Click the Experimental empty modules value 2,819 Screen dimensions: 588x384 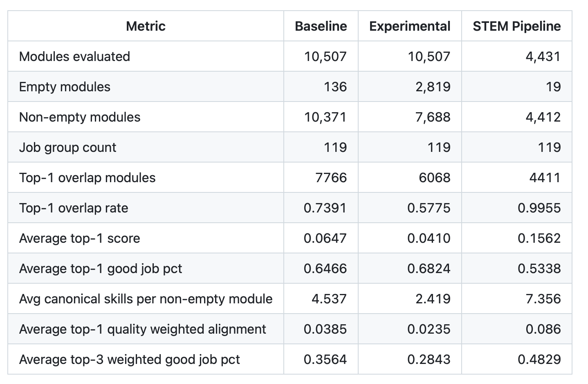coord(433,87)
